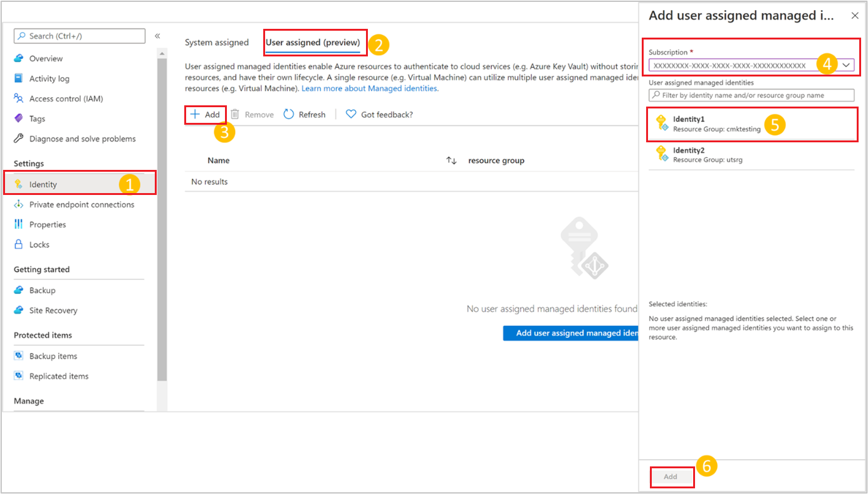Click the blue Add user assigned managed identity button
Image resolution: width=868 pixels, height=494 pixels.
click(571, 333)
